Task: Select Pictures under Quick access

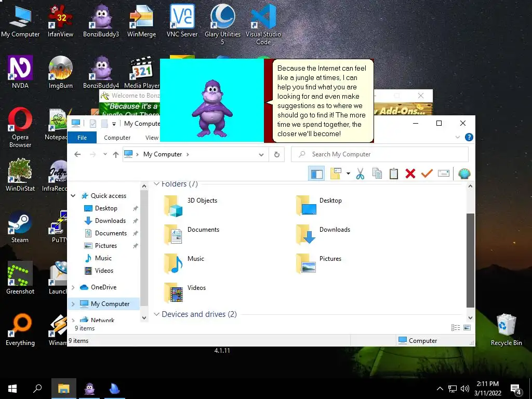Action: 105,246
